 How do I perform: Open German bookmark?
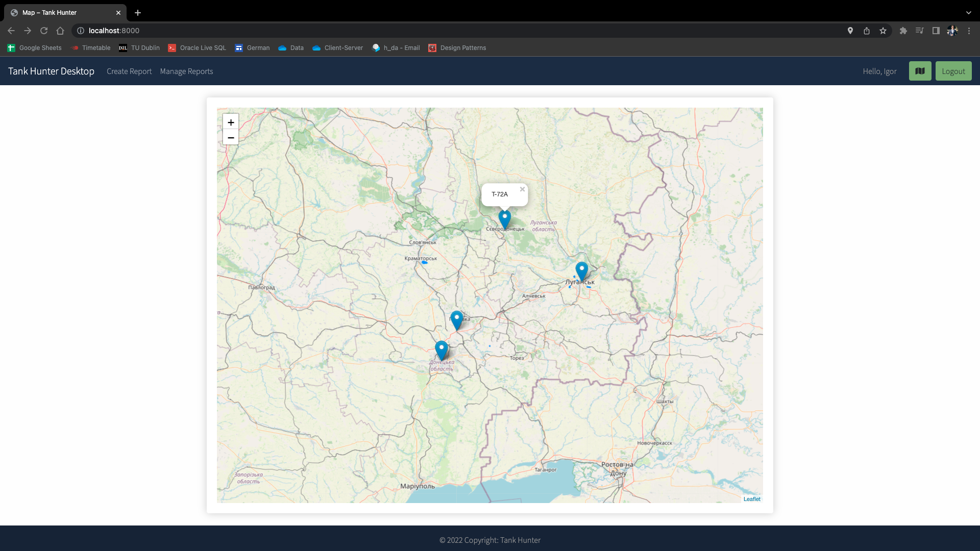(252, 48)
